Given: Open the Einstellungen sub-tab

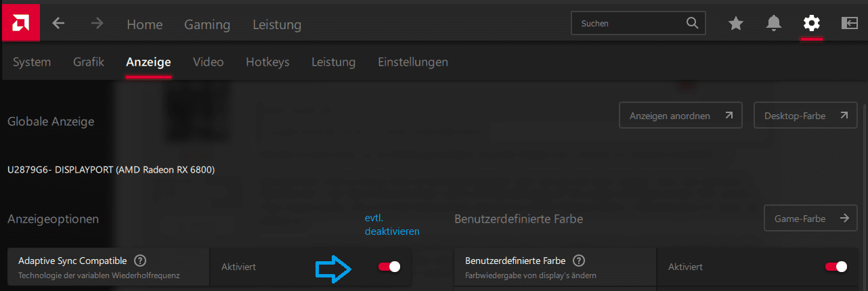Looking at the screenshot, I should tap(413, 62).
